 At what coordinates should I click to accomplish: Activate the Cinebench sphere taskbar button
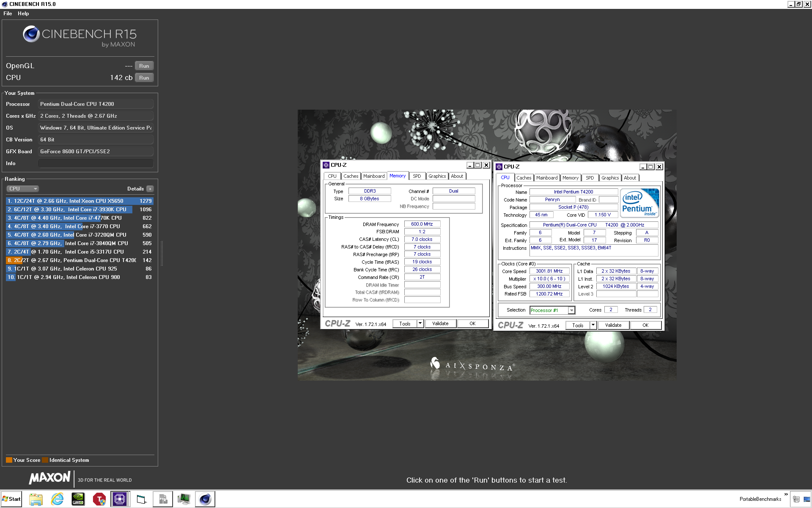pyautogui.click(x=205, y=499)
